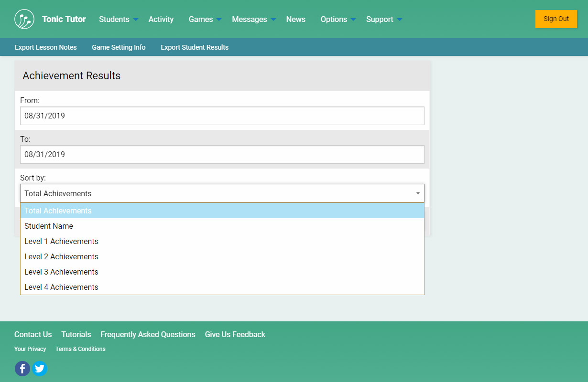Click the From date field

(222, 116)
